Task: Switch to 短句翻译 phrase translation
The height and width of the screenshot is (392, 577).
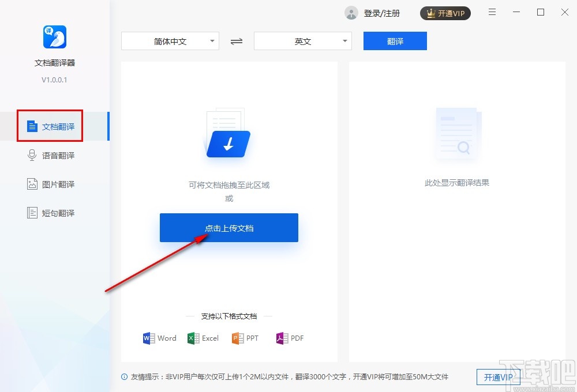Action: coord(54,213)
